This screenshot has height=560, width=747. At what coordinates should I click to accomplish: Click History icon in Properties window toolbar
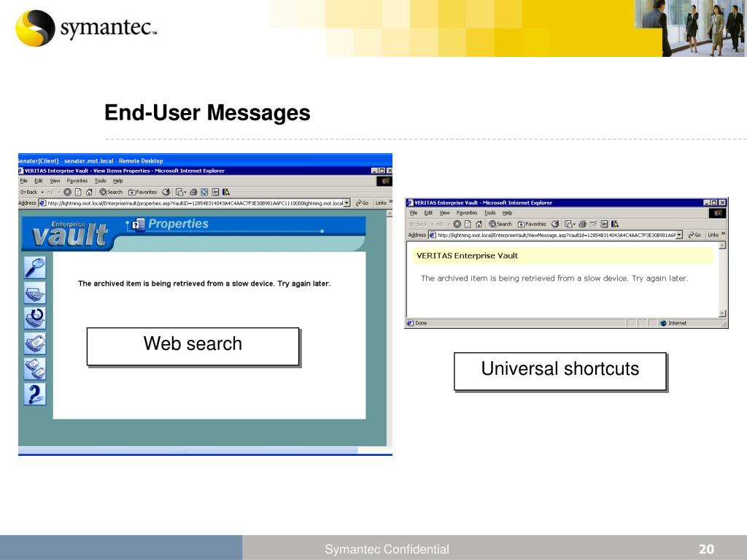166,192
